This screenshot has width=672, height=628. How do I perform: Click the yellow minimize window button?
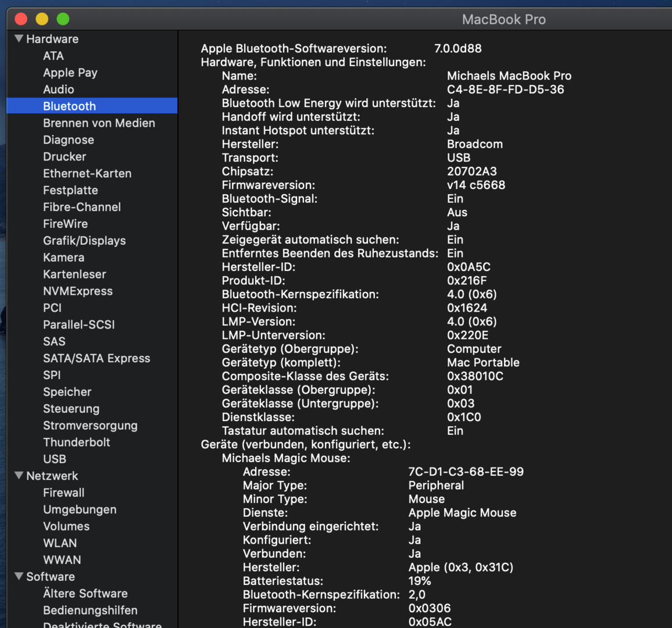coord(42,19)
